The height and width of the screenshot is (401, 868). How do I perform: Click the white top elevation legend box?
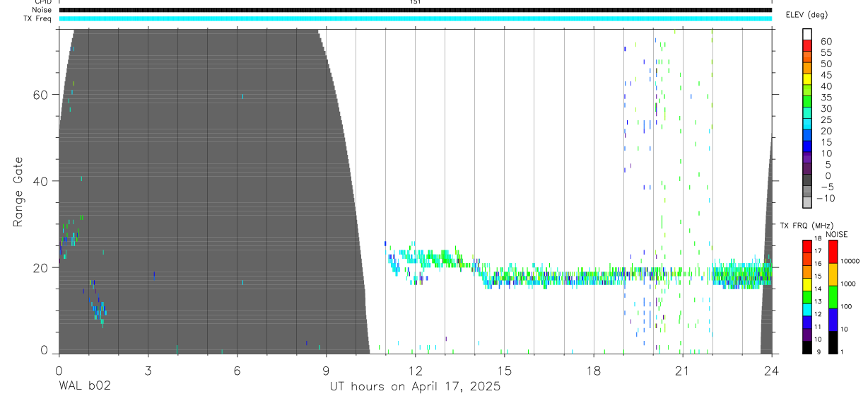(x=807, y=35)
